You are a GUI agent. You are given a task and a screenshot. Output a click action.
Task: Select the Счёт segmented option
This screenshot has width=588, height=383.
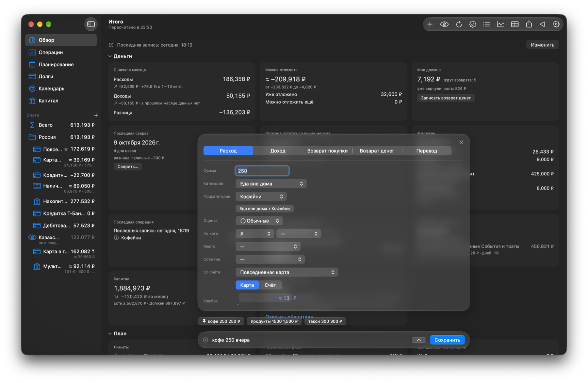(x=270, y=285)
